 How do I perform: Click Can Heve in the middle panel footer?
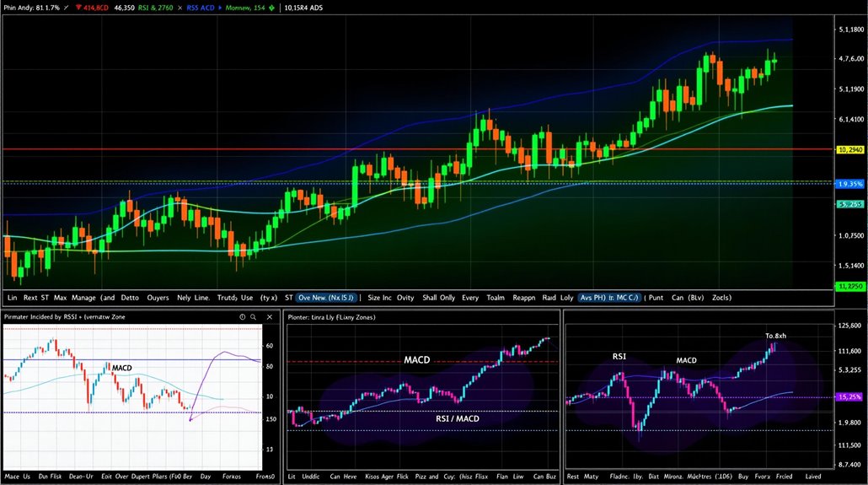click(343, 476)
